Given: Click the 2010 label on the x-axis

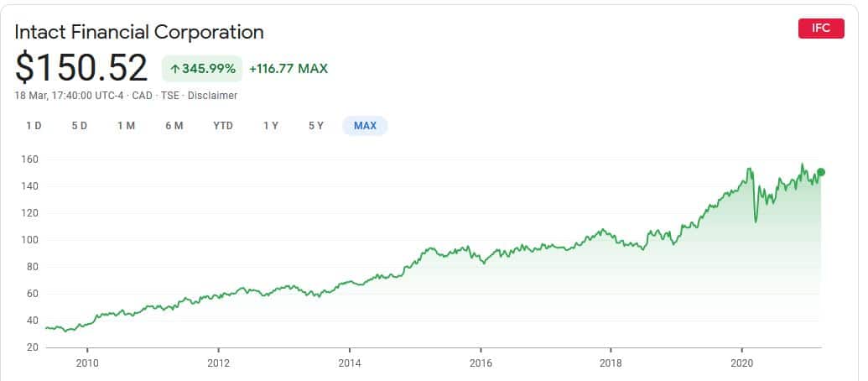Looking at the screenshot, I should (87, 363).
